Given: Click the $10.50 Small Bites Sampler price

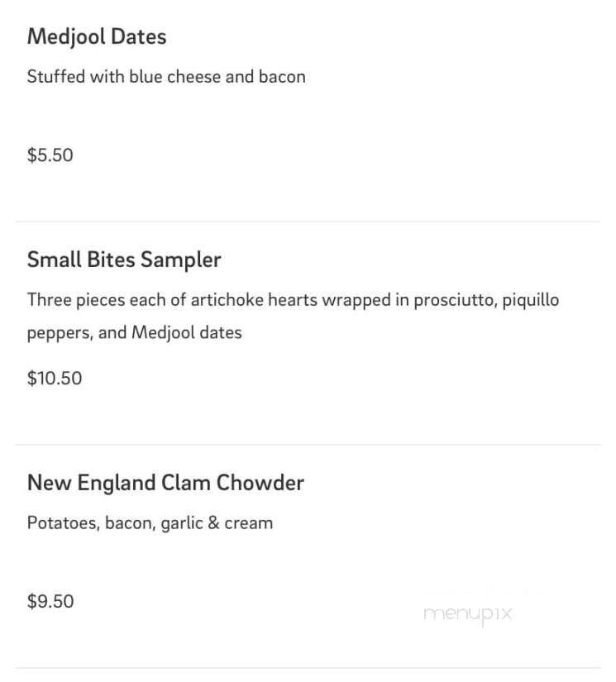Looking at the screenshot, I should 55,378.
